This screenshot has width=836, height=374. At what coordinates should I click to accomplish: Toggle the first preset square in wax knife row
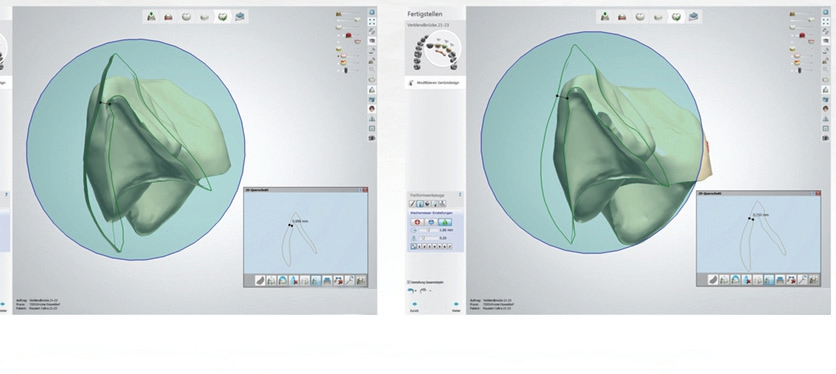pyautogui.click(x=413, y=246)
